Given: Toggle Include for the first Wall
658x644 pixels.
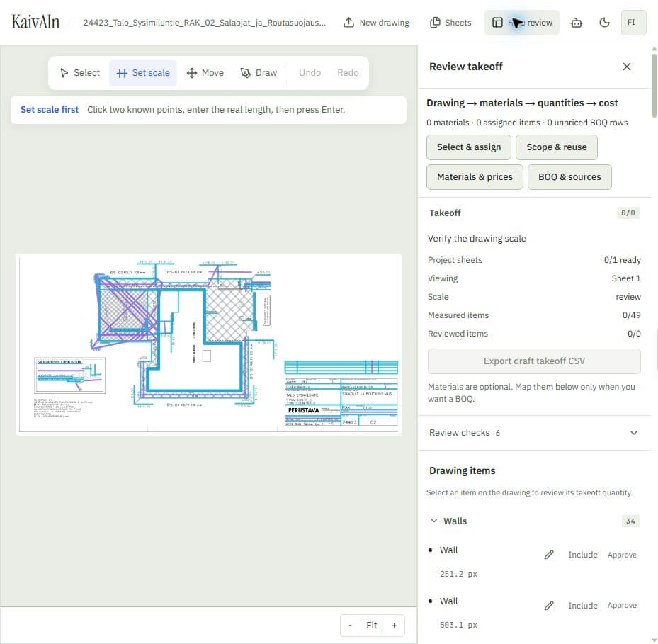Looking at the screenshot, I should pyautogui.click(x=582, y=555).
